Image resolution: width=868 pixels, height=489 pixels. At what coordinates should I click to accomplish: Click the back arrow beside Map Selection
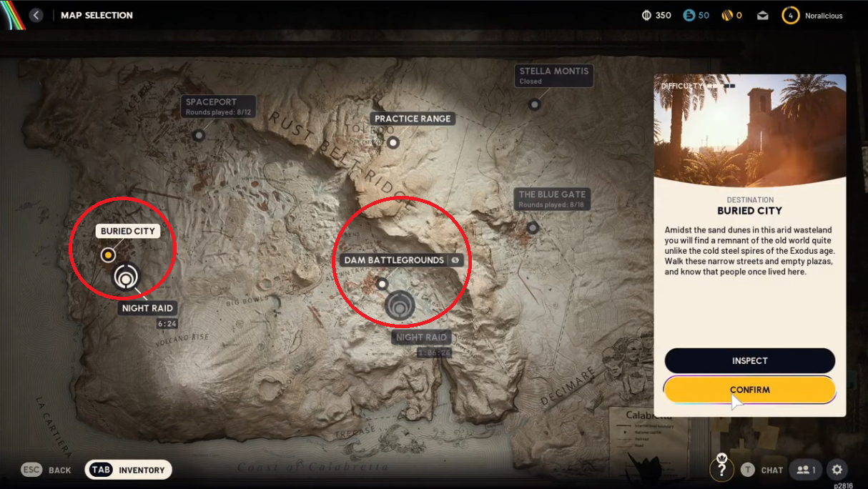click(x=36, y=15)
